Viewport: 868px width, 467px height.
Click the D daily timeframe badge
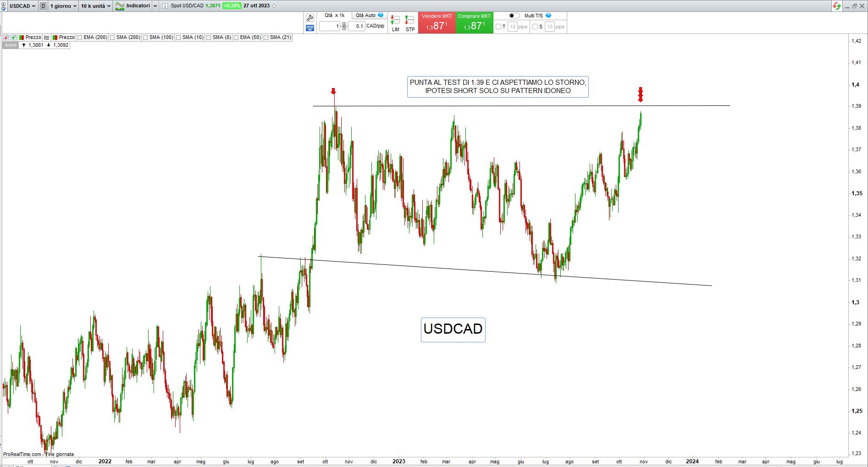[43, 6]
